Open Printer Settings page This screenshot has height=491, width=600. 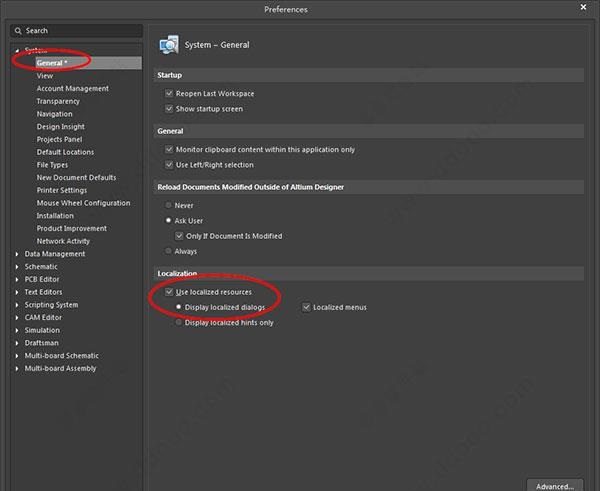coord(62,190)
